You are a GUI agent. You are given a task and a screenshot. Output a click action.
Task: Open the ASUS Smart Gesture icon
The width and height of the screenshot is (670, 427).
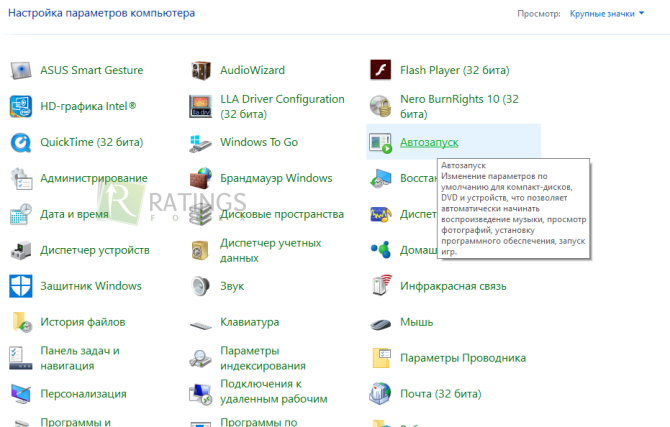point(21,70)
